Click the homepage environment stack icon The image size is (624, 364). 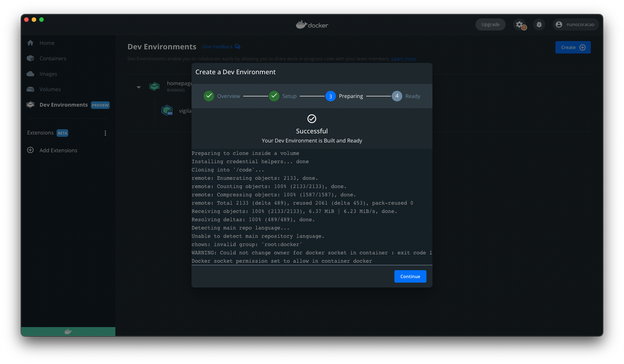pos(155,86)
